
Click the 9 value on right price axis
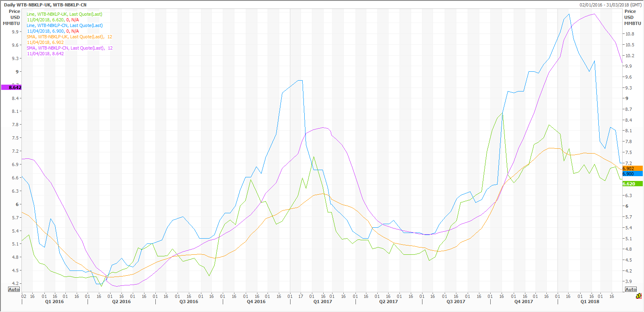627,98
